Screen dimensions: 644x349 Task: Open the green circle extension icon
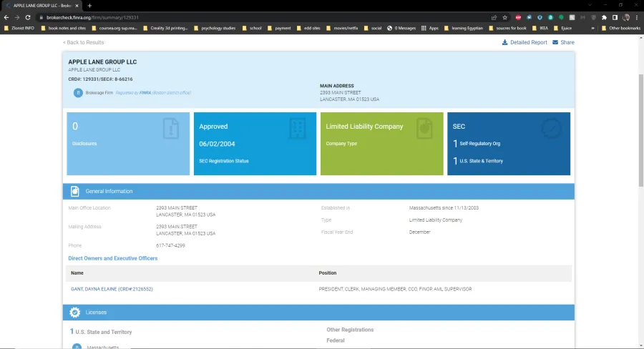point(561,18)
